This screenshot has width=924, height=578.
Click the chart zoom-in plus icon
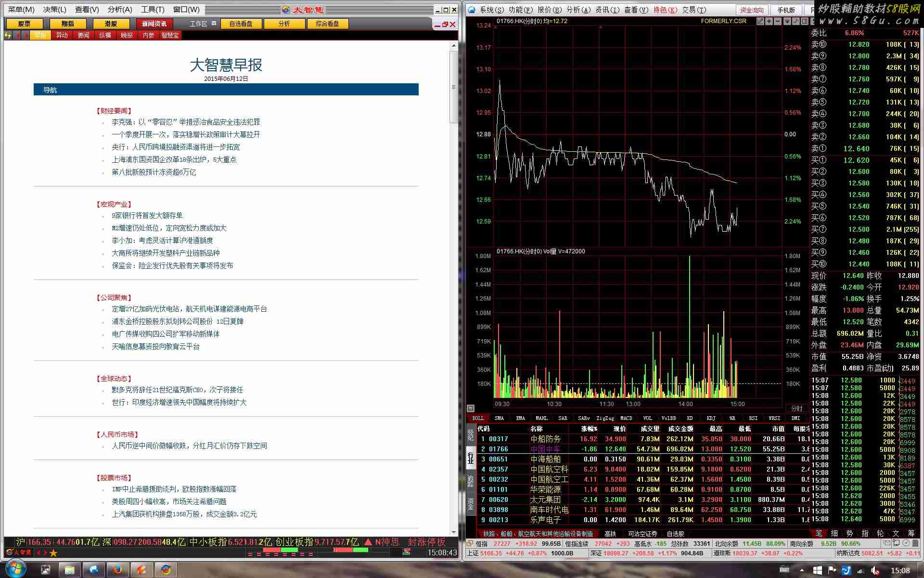point(769,21)
